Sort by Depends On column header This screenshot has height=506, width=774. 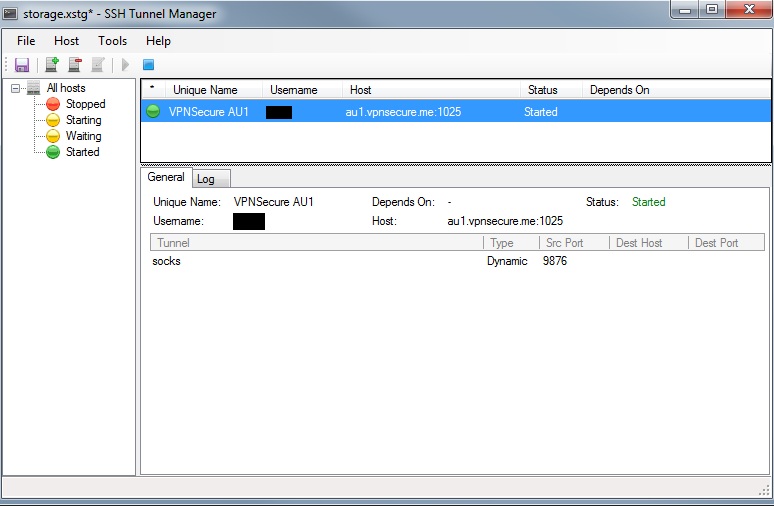(x=676, y=90)
